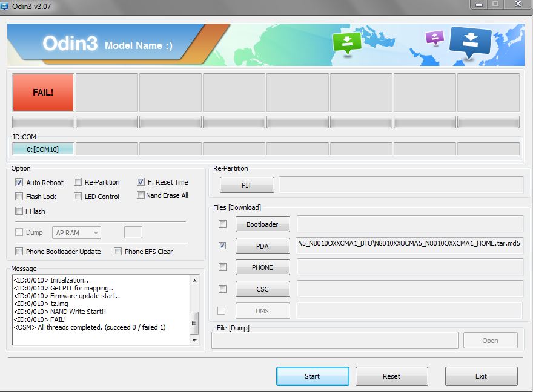Screen dimensions: 533x392
Task: Toggle the T Flash option
Action: [19, 211]
